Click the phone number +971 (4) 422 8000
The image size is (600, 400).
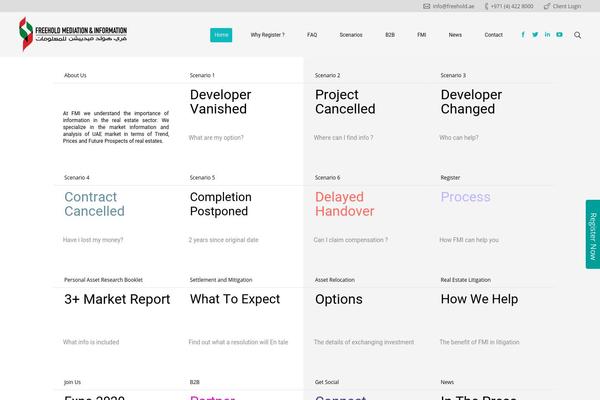click(x=509, y=6)
